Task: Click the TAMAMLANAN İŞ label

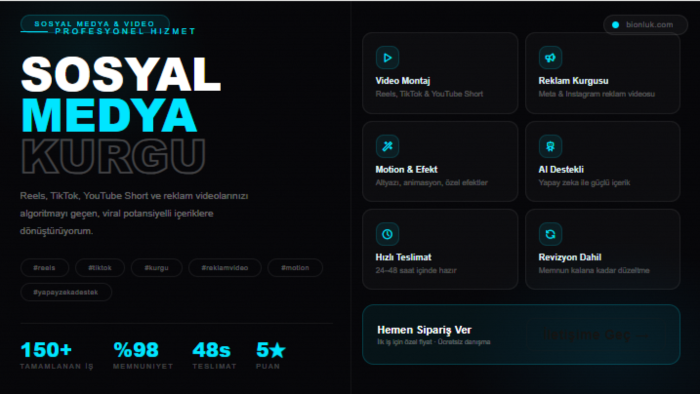Action: 57,366
